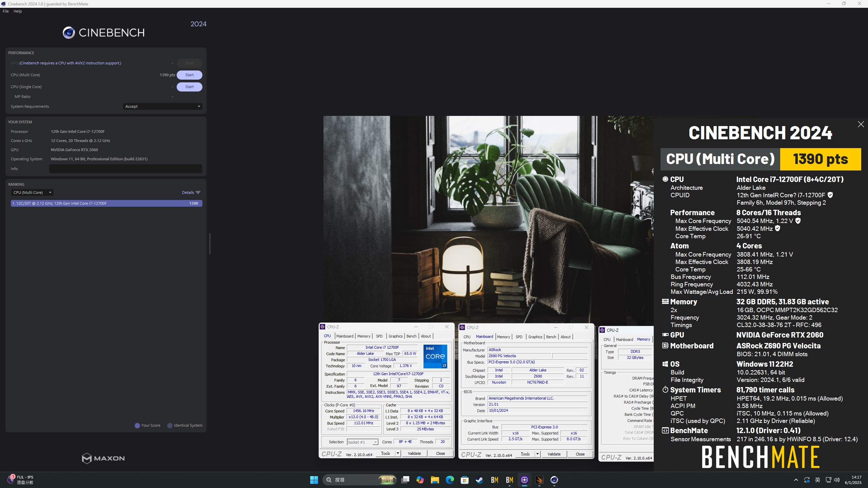
Task: Open Task View from the taskbar
Action: point(405,480)
